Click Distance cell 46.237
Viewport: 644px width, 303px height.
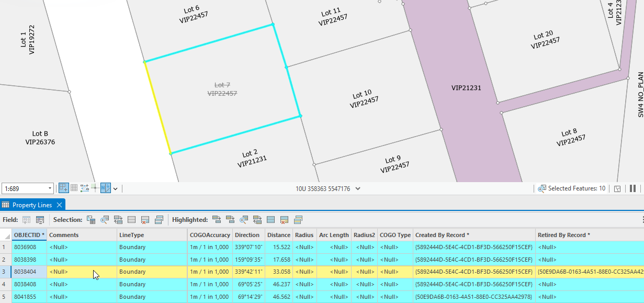[278, 284]
